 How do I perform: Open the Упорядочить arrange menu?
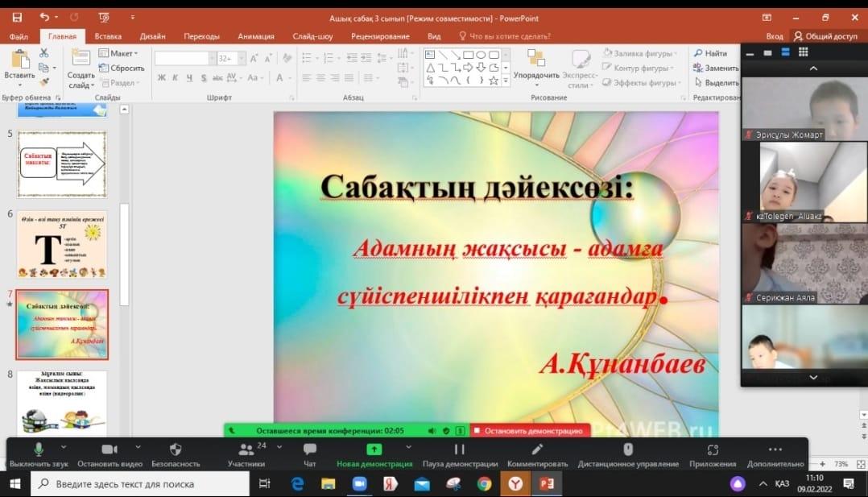tap(536, 68)
